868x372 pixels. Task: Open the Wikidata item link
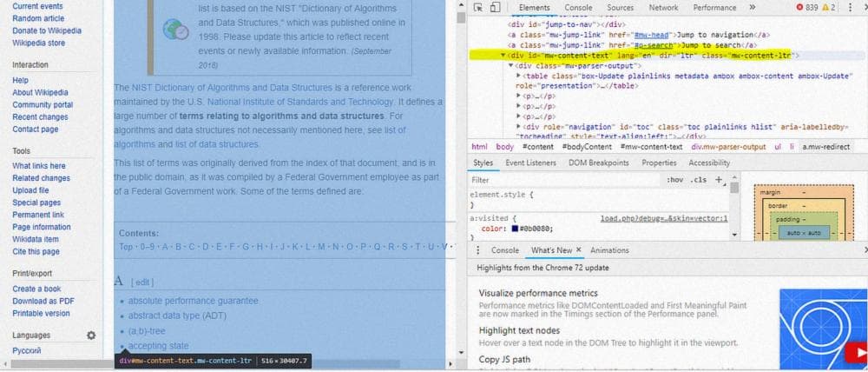[x=36, y=239]
